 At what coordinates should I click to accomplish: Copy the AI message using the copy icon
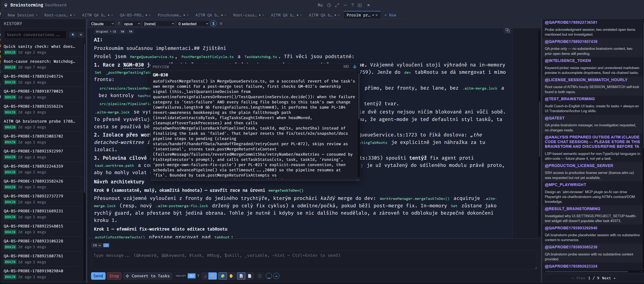click(507, 30)
